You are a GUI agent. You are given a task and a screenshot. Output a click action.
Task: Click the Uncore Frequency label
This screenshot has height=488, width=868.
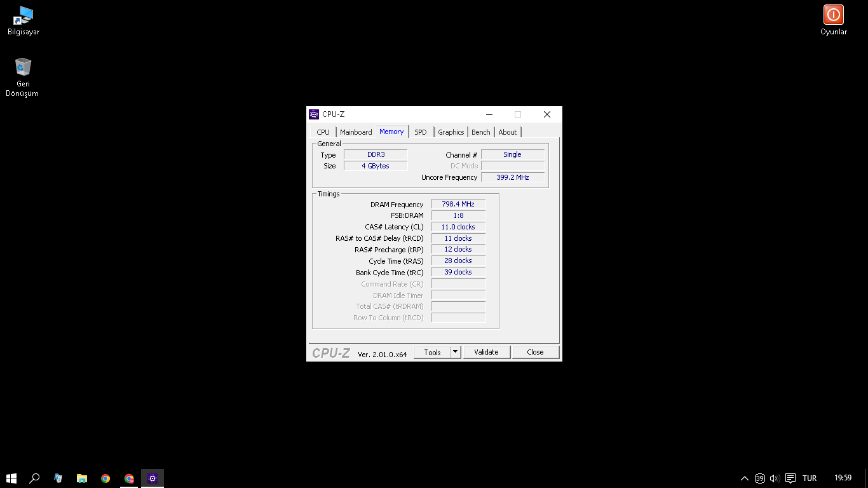pos(449,177)
